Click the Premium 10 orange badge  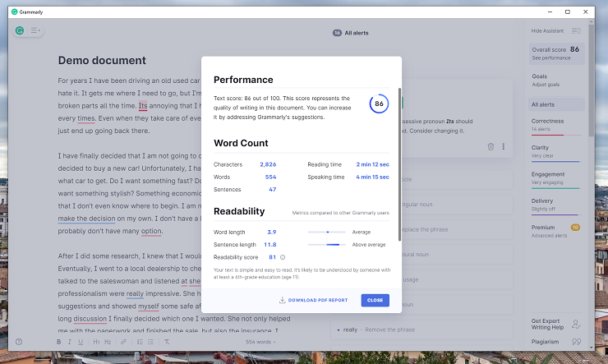coord(575,228)
